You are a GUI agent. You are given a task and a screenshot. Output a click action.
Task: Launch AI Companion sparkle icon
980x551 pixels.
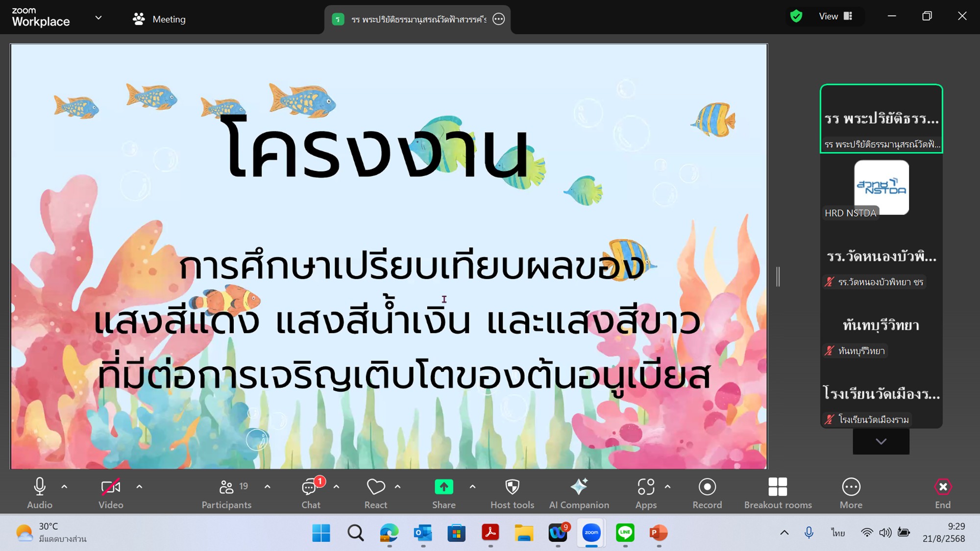(x=579, y=487)
